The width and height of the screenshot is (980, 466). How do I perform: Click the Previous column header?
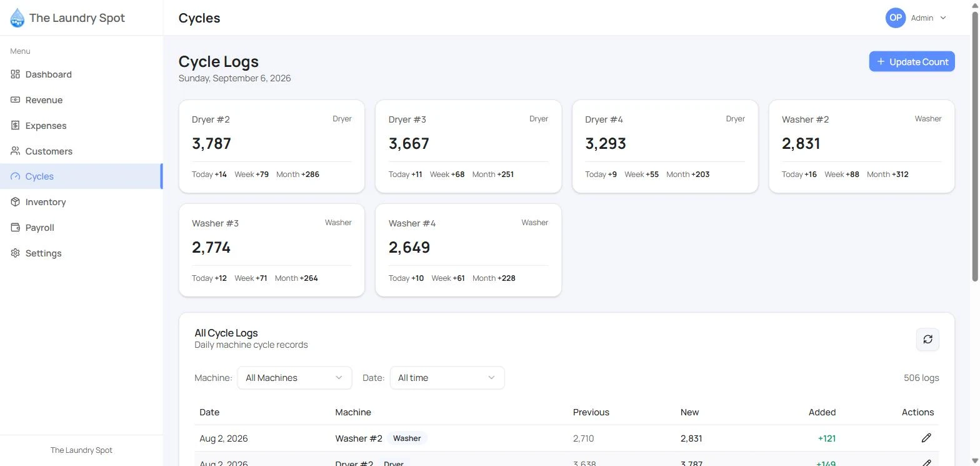click(591, 412)
